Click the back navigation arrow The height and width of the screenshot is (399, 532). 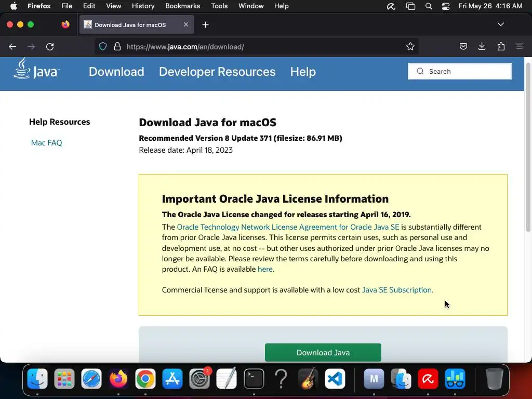[x=12, y=47]
